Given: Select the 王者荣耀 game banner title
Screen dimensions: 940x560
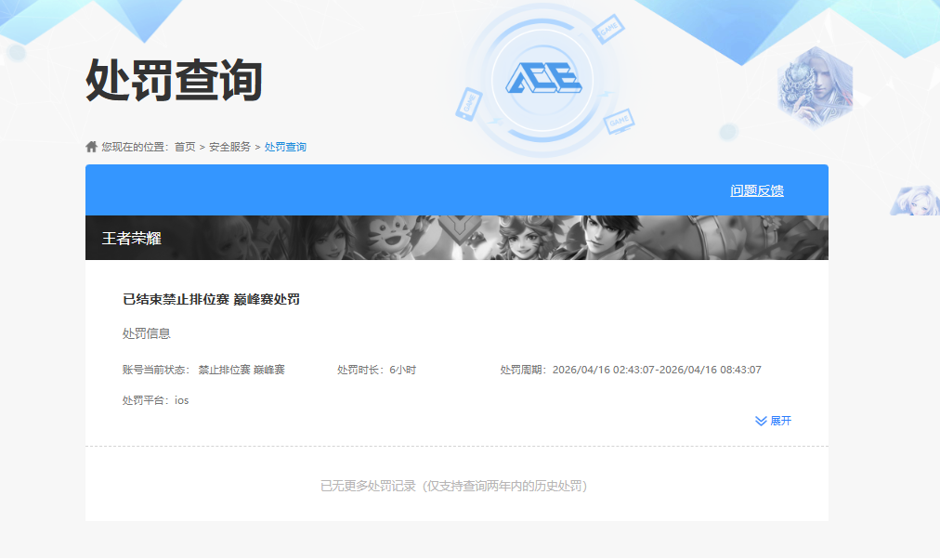Looking at the screenshot, I should [131, 238].
